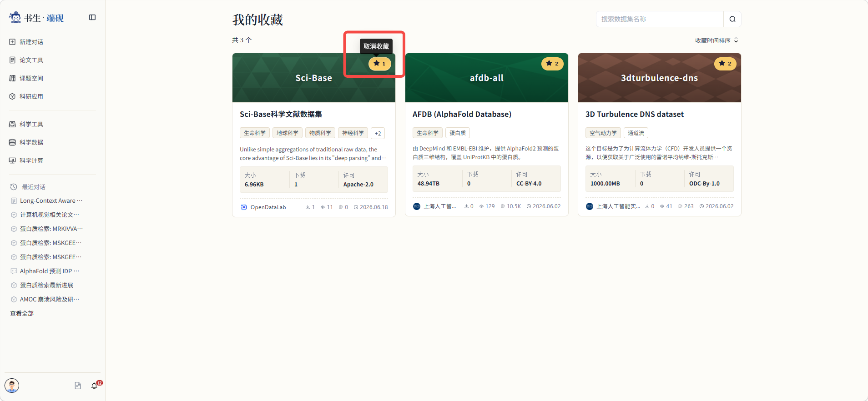Click the 科研应用 cube icon
868x401 pixels.
pyautogui.click(x=12, y=96)
